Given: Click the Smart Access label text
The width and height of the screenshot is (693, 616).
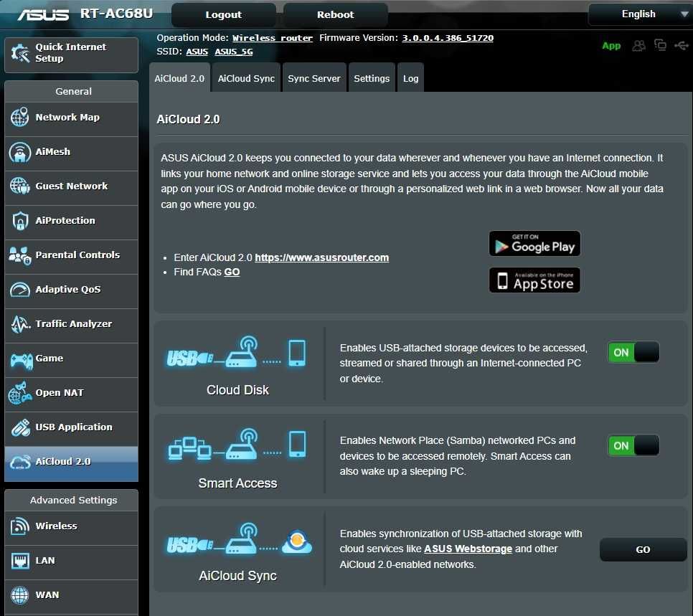Looking at the screenshot, I should coord(237,483).
